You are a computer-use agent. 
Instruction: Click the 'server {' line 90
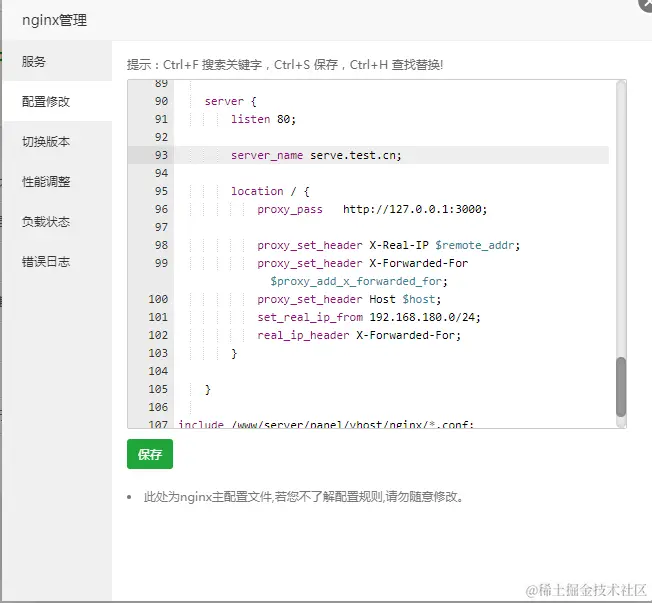click(230, 101)
